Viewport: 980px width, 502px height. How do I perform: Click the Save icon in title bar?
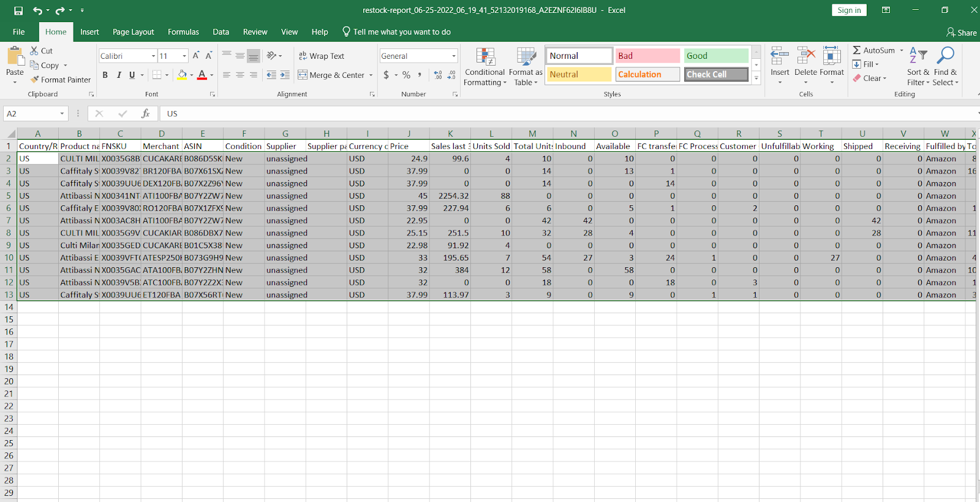18,10
